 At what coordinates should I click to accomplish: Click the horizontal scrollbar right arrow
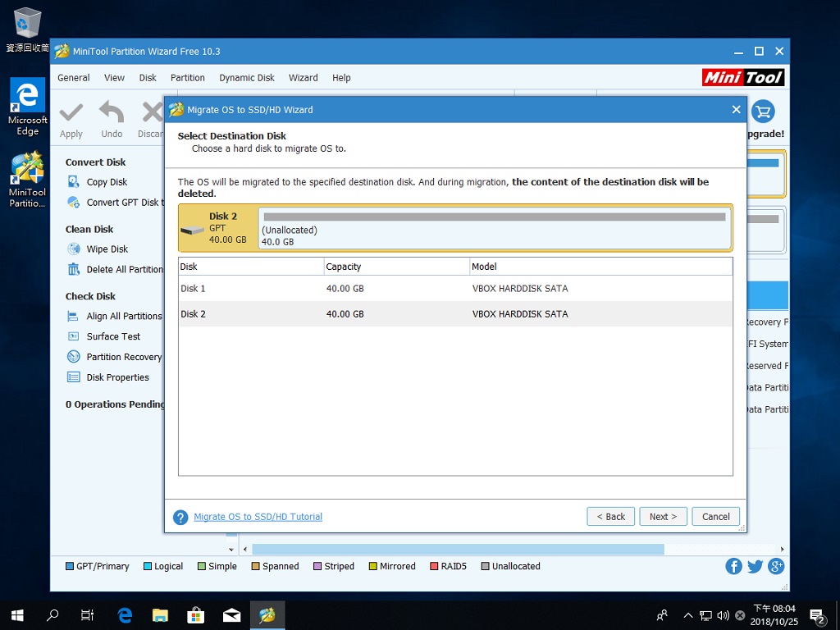pos(782,549)
